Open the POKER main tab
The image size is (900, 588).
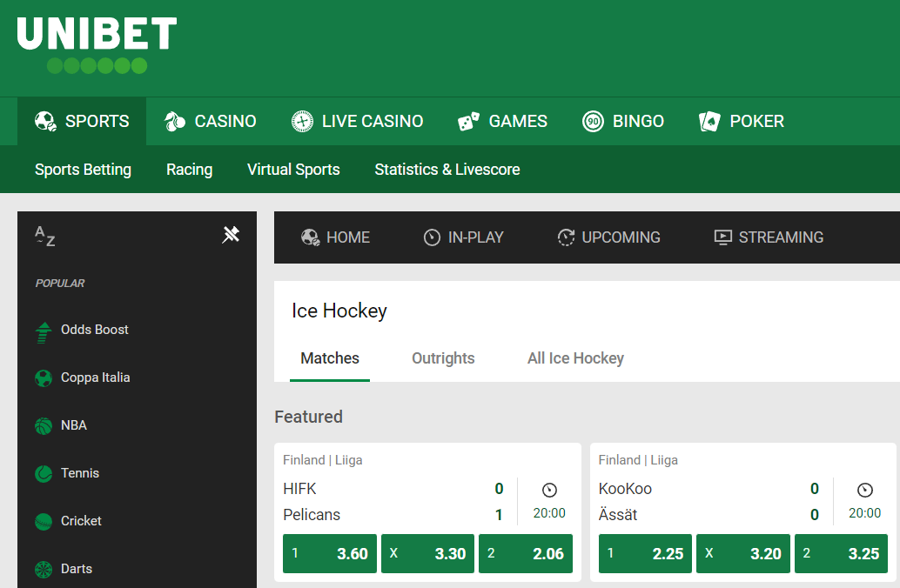(x=741, y=121)
